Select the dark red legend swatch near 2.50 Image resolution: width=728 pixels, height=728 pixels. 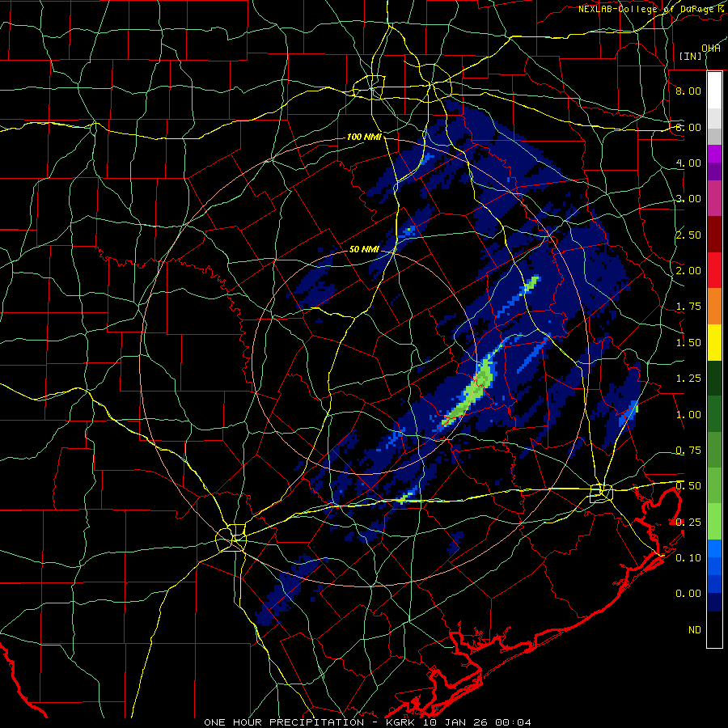(x=714, y=235)
